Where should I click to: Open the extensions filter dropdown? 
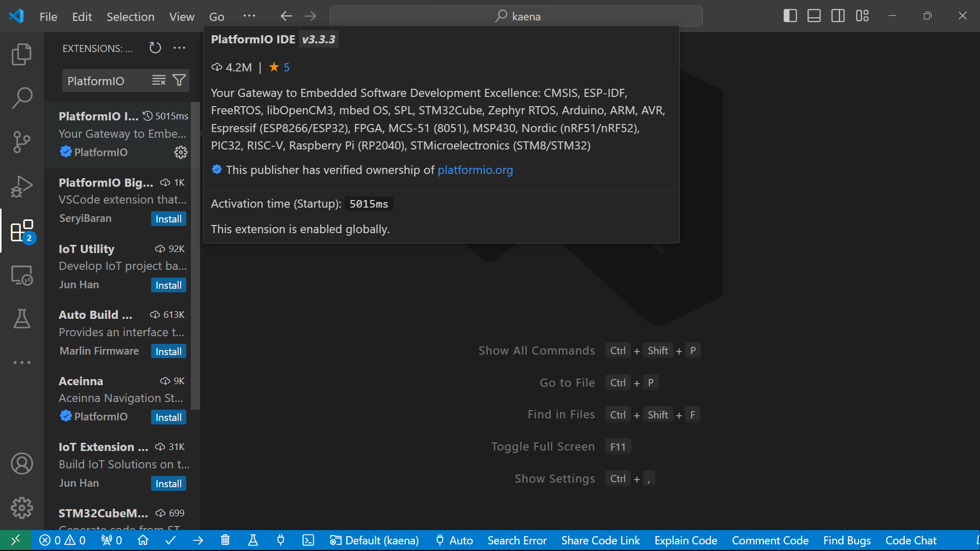(x=179, y=81)
